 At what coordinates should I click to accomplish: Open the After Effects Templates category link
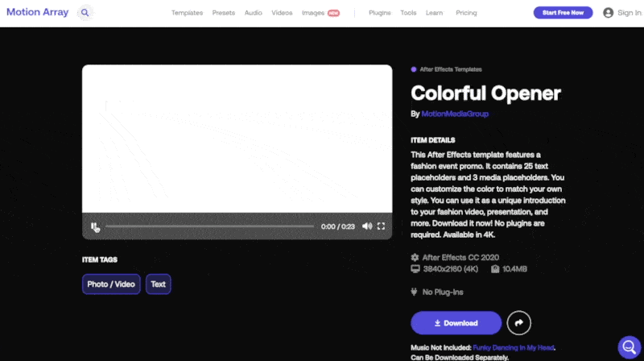click(x=451, y=69)
